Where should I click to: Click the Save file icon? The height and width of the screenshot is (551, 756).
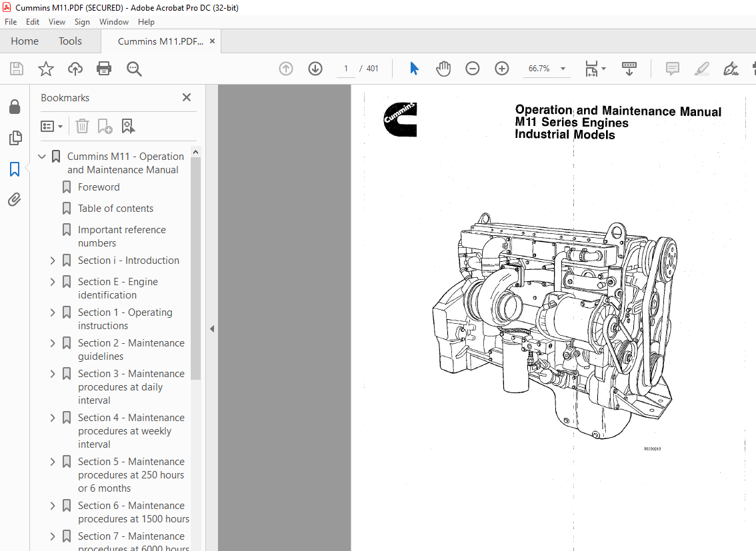pos(17,69)
